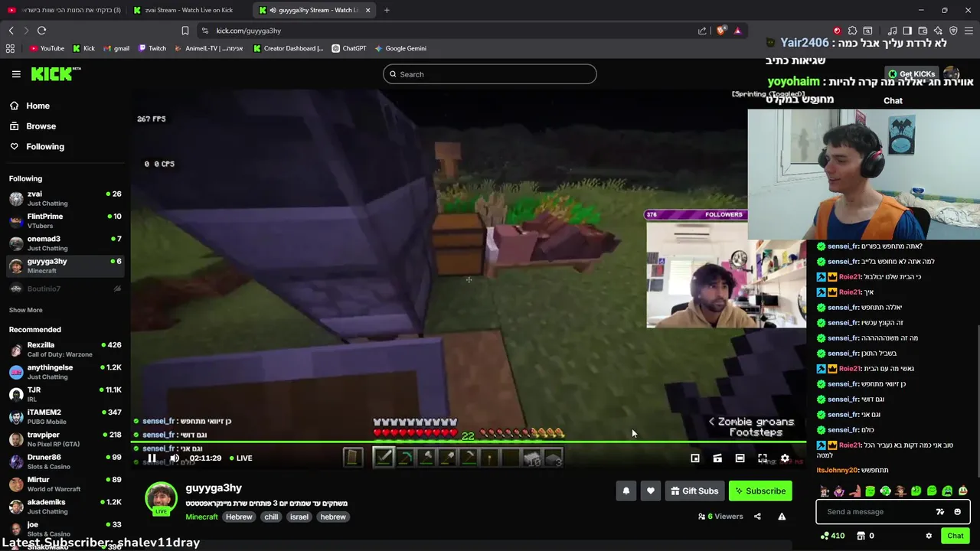The height and width of the screenshot is (551, 980).
Task: Open the emoji picker in chat box
Action: [x=957, y=512]
